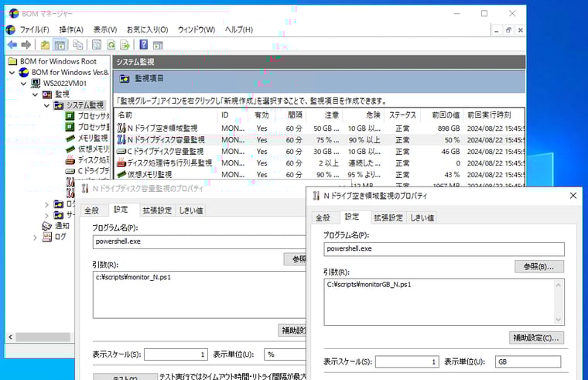Image resolution: width=588 pixels, height=380 pixels.
Task: Click 補助設定(C)... button in front dialog
Action: [536, 337]
